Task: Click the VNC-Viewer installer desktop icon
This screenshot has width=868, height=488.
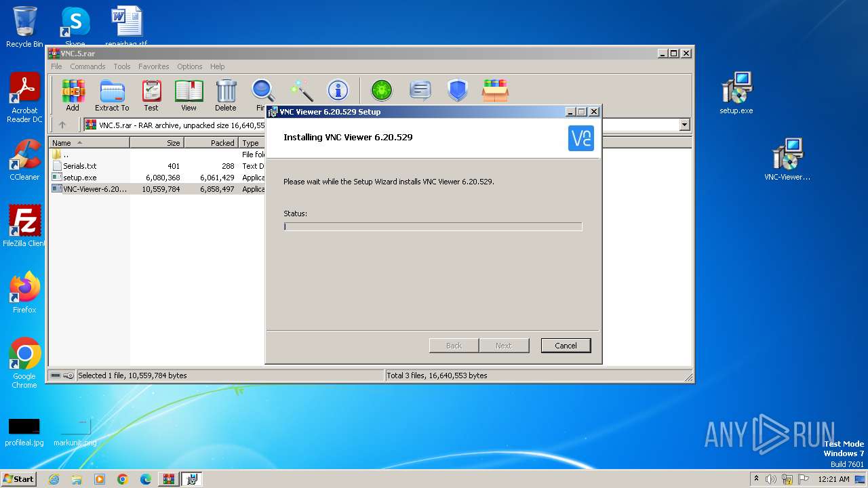Action: click(x=787, y=160)
